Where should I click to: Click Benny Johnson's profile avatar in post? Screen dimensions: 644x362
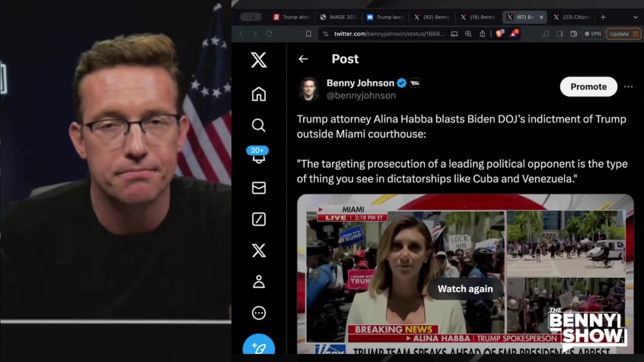pos(308,88)
